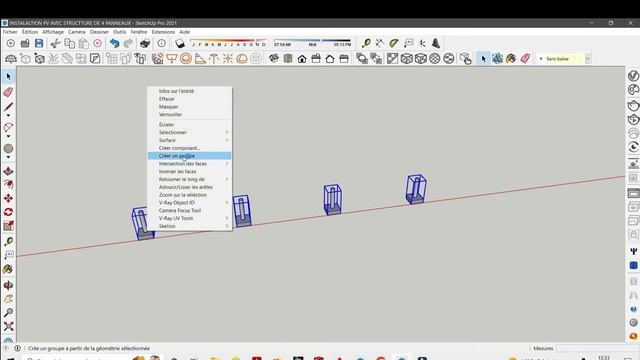Click 'Inverser les faces' in context menu

190,171
